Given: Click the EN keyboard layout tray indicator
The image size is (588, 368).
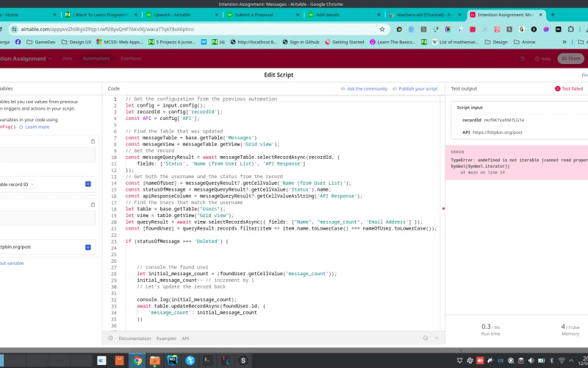Looking at the screenshot, I should (x=501, y=361).
